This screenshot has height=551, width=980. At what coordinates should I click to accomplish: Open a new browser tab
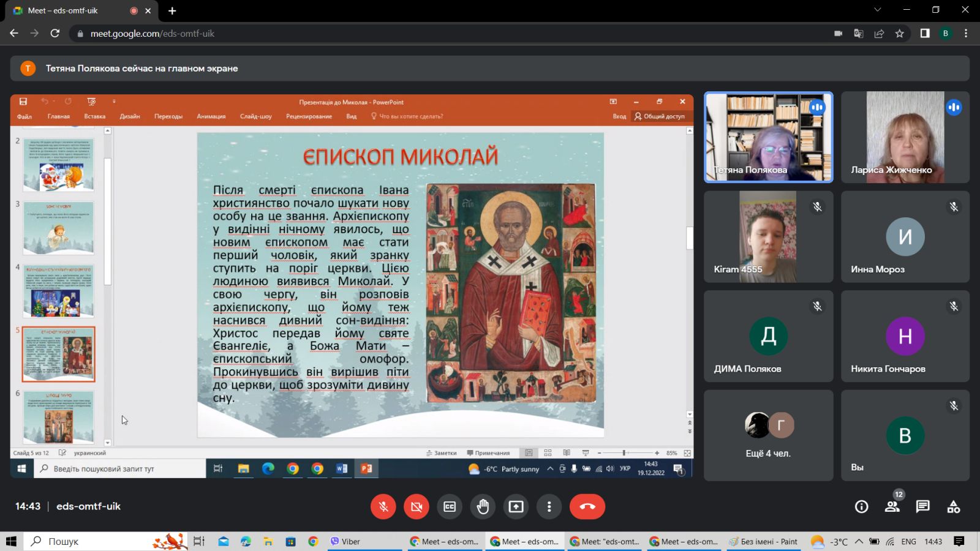point(172,10)
